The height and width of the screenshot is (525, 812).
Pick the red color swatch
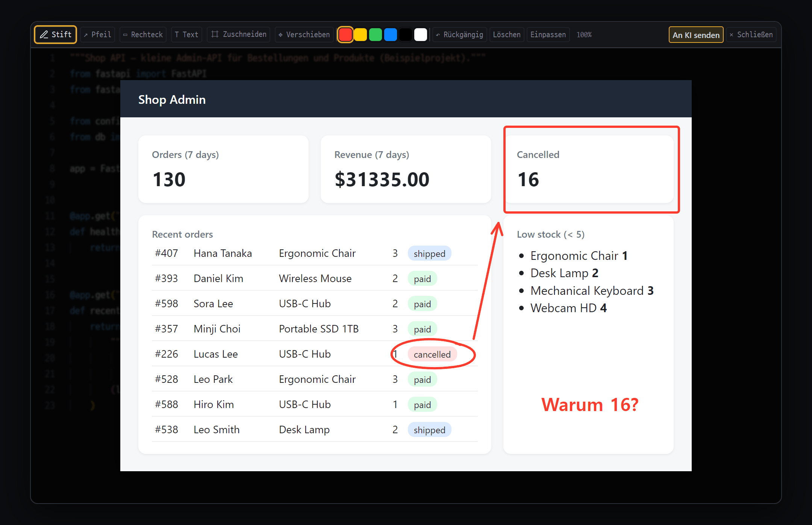pyautogui.click(x=345, y=35)
